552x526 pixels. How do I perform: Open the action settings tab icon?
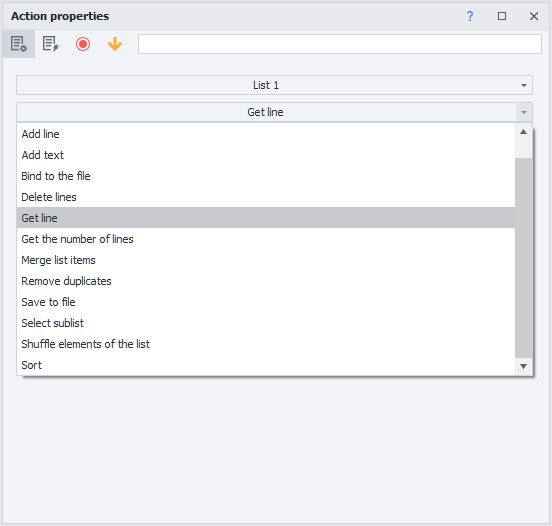(19, 44)
